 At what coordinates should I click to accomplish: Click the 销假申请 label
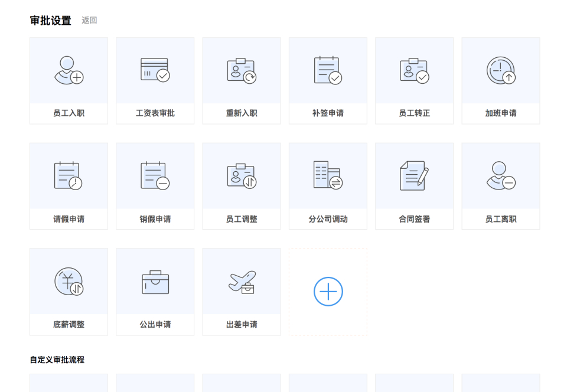155,219
